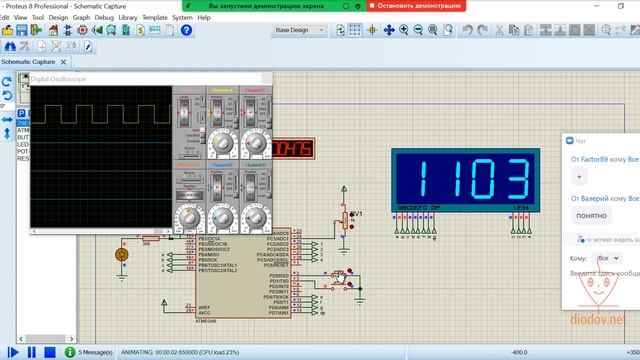Click the Zoom Out magnifier icon
Screen dimensions: 640x360
click(418, 30)
